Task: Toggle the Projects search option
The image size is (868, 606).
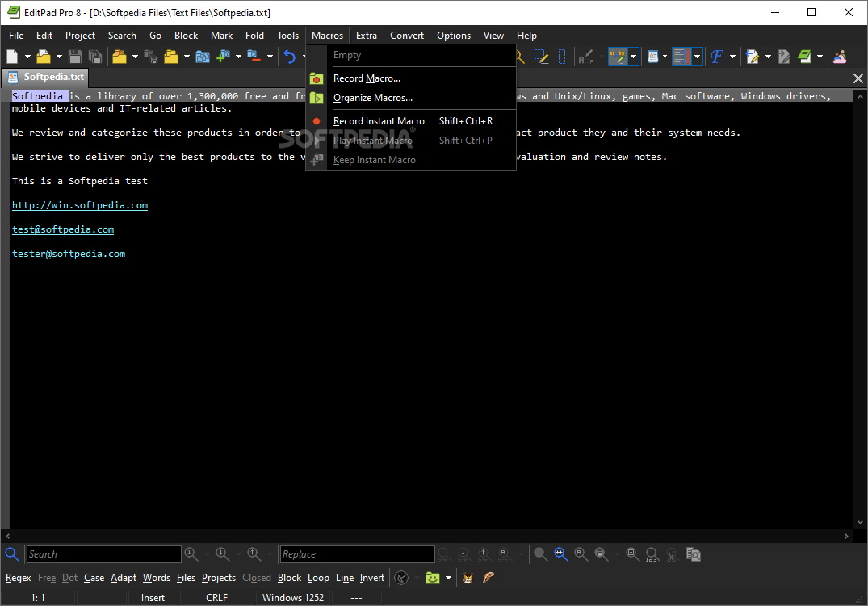Action: tap(219, 578)
